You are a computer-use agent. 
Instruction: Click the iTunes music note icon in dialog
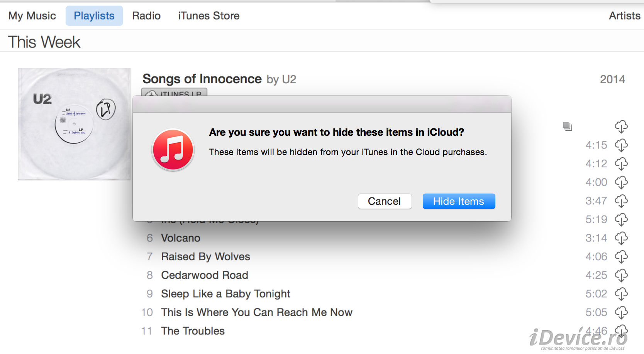pyautogui.click(x=173, y=150)
